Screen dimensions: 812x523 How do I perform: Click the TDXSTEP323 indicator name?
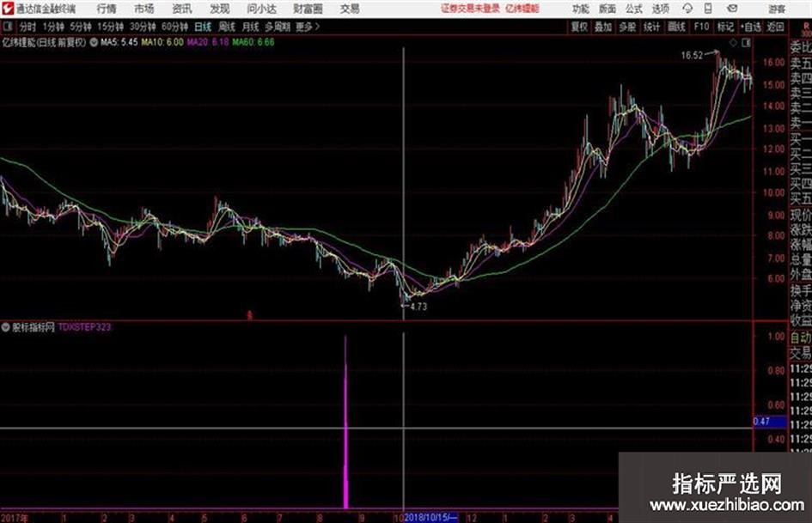point(84,326)
